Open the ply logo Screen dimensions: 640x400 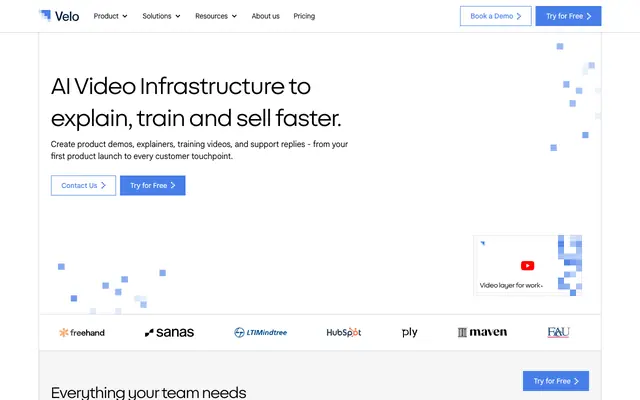pos(409,333)
